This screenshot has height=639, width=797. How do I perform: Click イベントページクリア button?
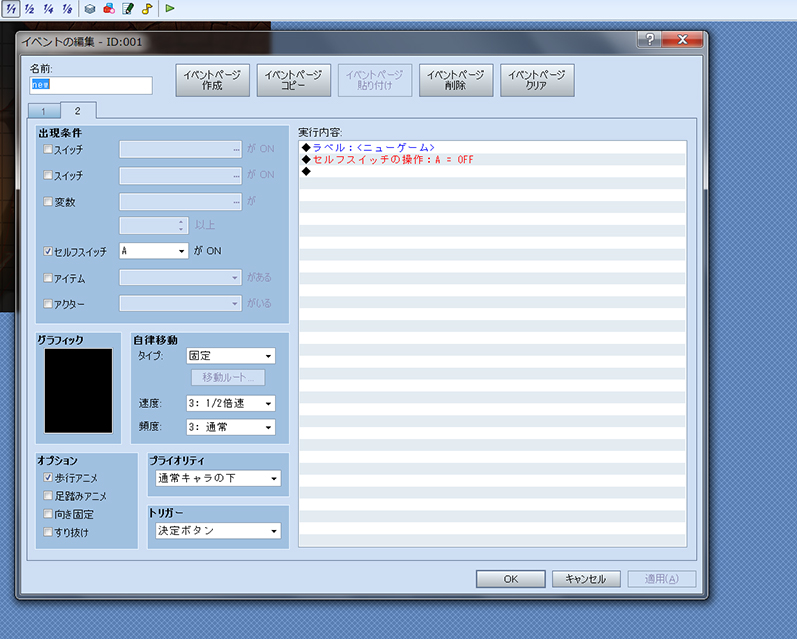pos(537,80)
